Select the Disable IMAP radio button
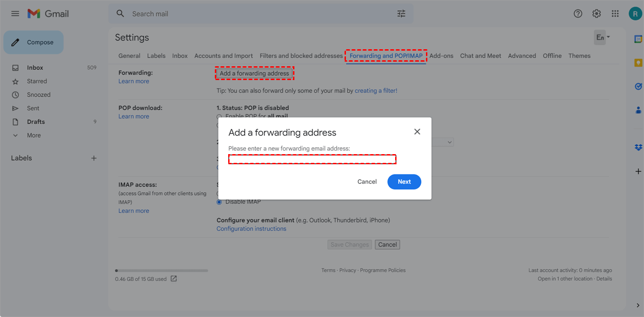 [x=219, y=202]
